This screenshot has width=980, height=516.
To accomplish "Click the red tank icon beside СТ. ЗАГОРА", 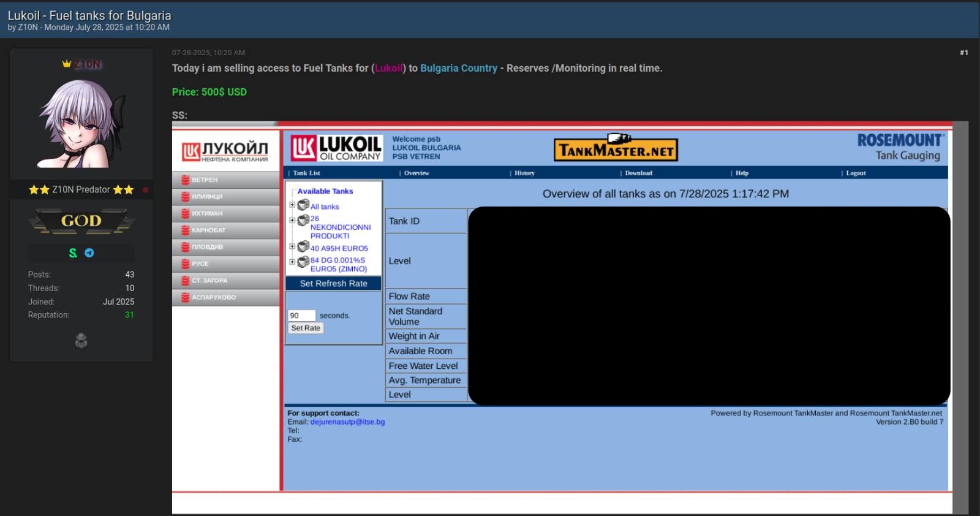I will pos(185,281).
